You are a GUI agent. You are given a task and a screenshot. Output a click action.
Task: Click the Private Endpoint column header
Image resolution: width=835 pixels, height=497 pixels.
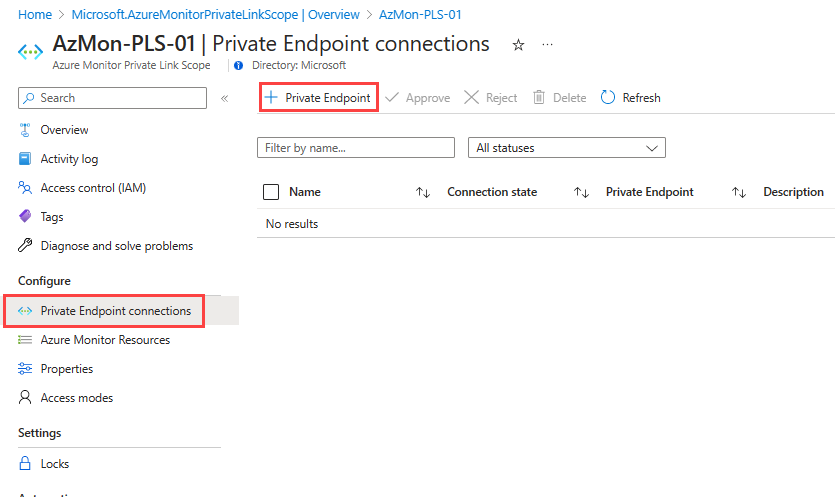point(650,192)
